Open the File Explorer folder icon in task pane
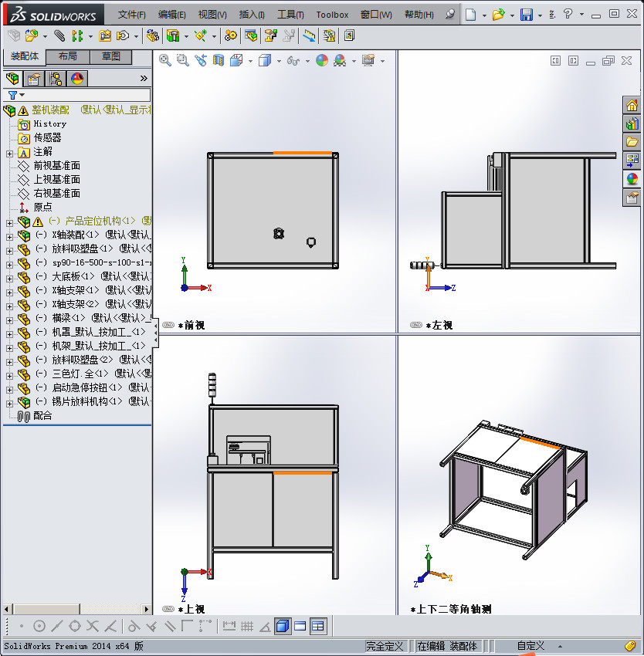Image resolution: width=644 pixels, height=656 pixels. [x=632, y=142]
